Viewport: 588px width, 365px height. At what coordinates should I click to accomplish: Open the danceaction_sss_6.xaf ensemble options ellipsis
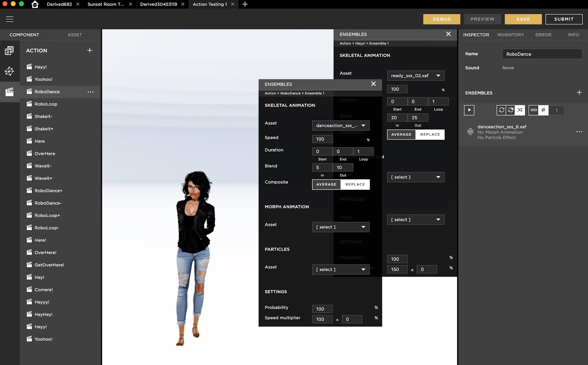click(x=579, y=132)
